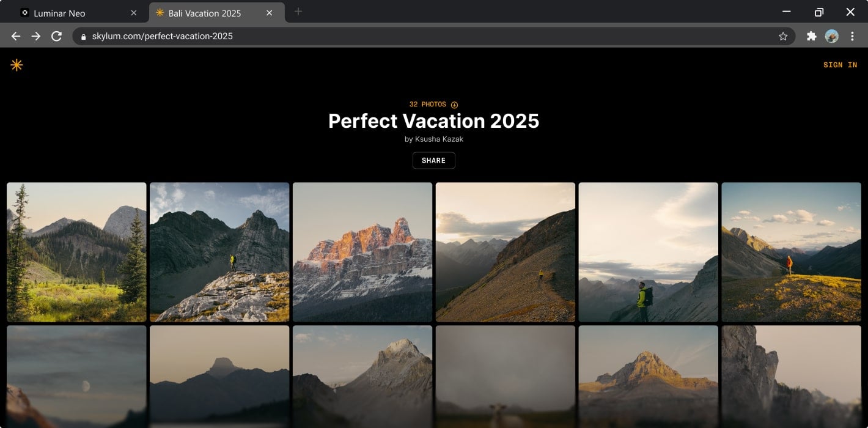
Task: Click the skylum.com address bar URL
Action: (163, 36)
